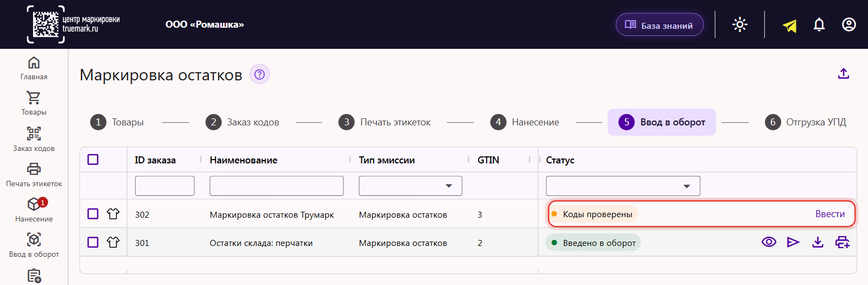This screenshot has width=868, height=285.
Task: Check the box for order 302
Action: 93,214
